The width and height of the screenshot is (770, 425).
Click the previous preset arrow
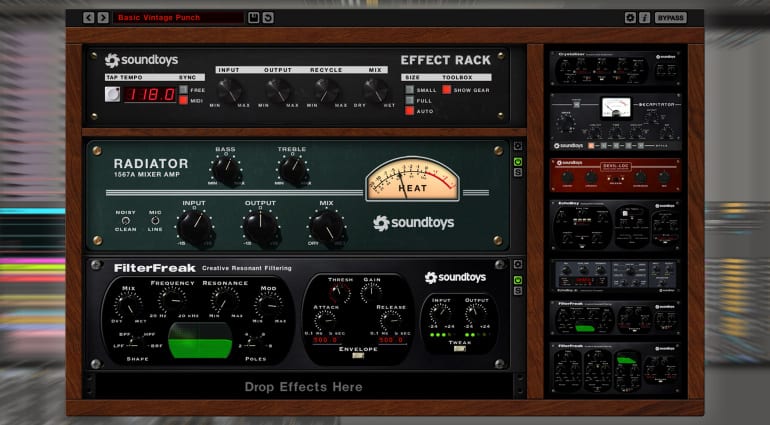(89, 17)
